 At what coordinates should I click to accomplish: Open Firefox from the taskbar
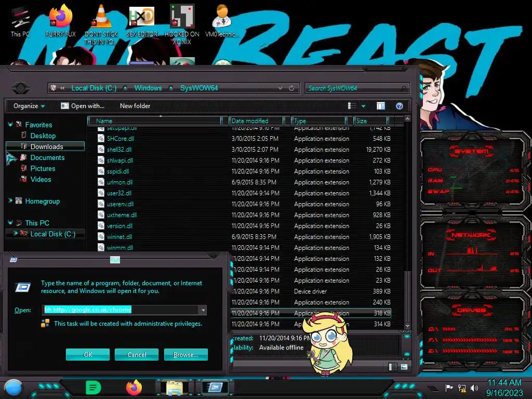(134, 388)
